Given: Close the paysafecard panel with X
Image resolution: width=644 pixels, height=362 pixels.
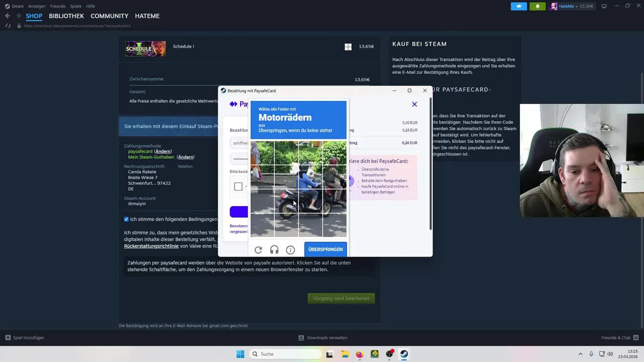Looking at the screenshot, I should point(415,104).
